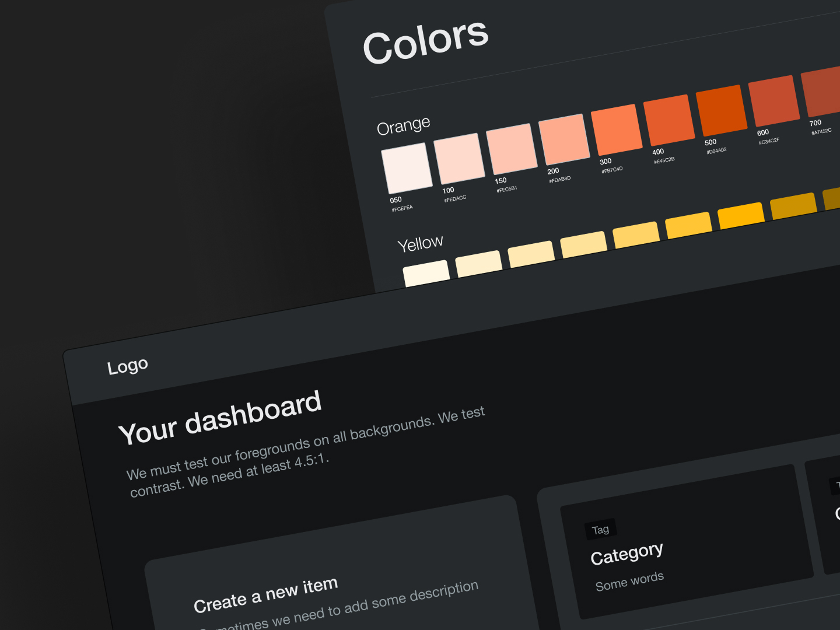This screenshot has height=630, width=840.
Task: Click the Tag badge above Category
Action: 600,530
